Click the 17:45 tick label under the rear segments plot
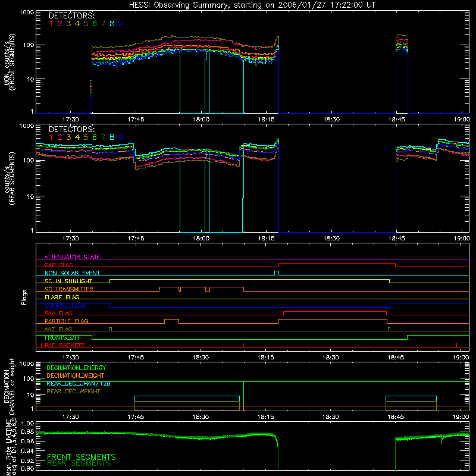The image size is (476, 476). pos(136,239)
